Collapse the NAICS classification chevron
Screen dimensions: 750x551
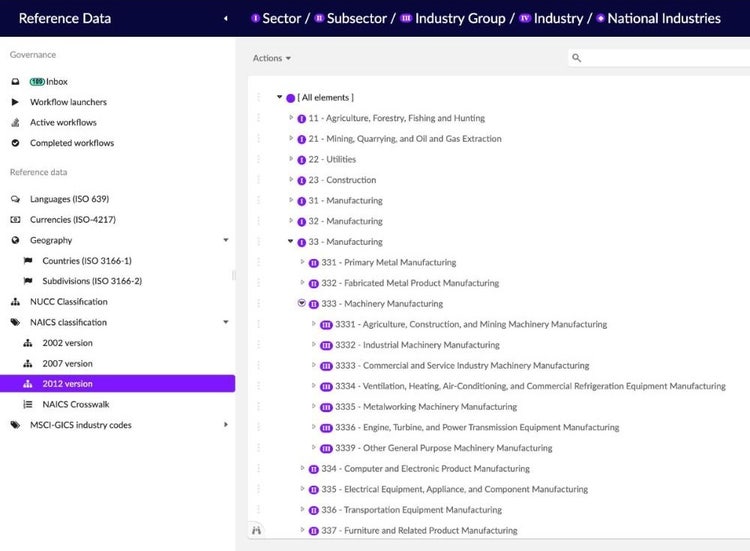coord(226,322)
